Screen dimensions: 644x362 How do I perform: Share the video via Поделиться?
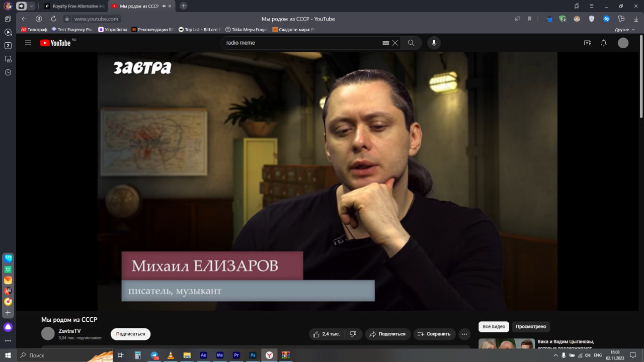387,334
